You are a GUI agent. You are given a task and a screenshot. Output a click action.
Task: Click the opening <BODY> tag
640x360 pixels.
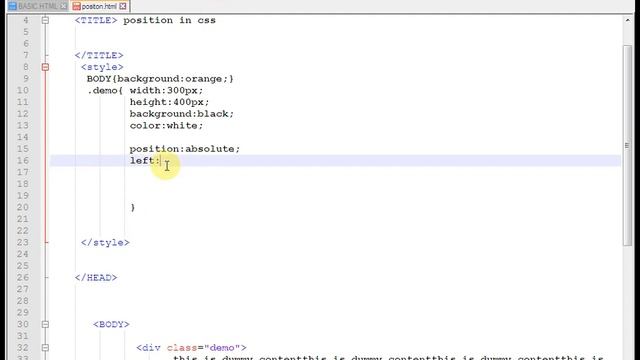[x=111, y=324]
